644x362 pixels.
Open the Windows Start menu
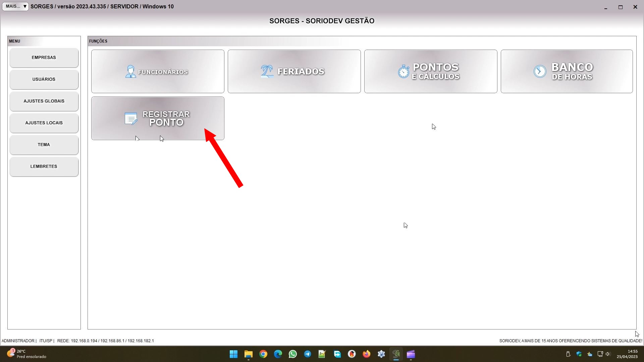(x=233, y=354)
